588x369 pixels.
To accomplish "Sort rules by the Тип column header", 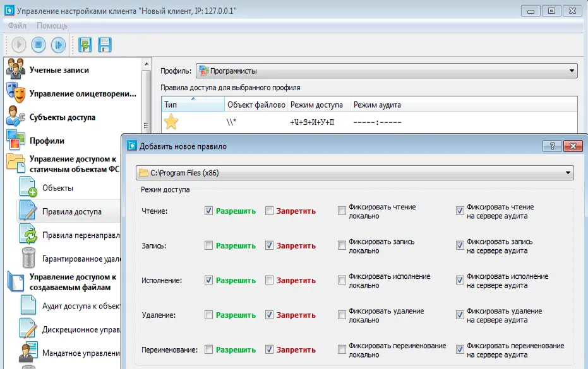I will pyautogui.click(x=192, y=105).
